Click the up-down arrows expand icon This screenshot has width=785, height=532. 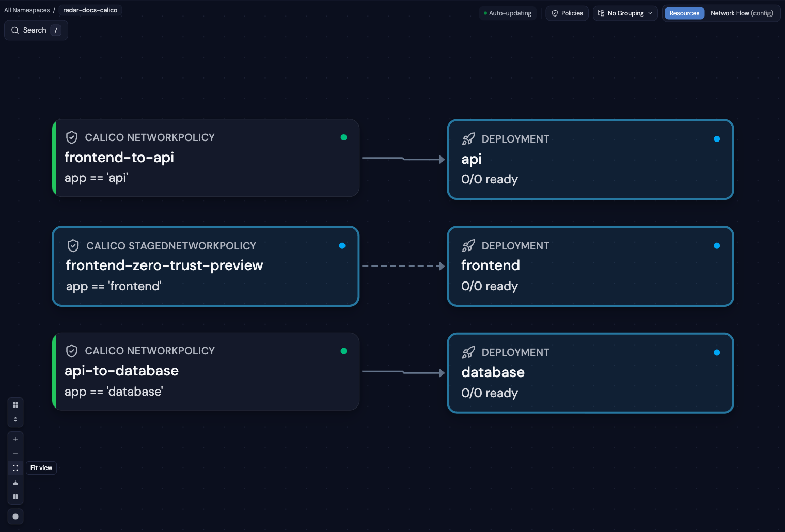pyautogui.click(x=15, y=419)
